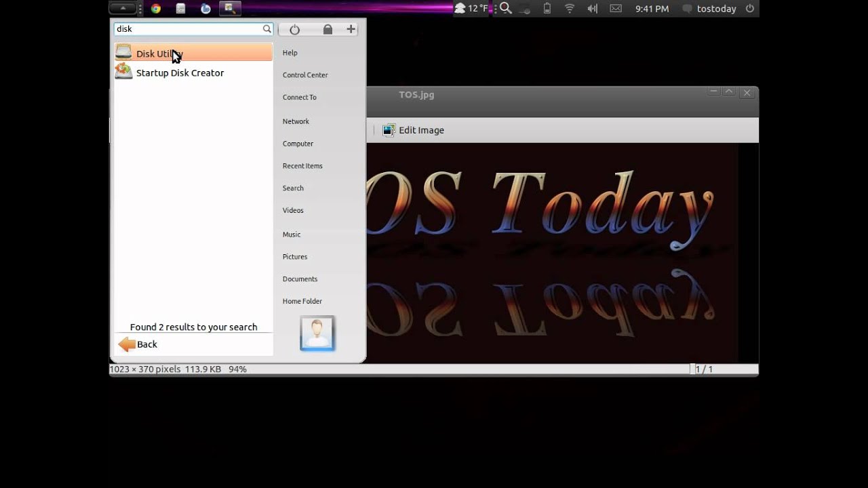Open the sound volume indicator
868x488 pixels.
[592, 9]
